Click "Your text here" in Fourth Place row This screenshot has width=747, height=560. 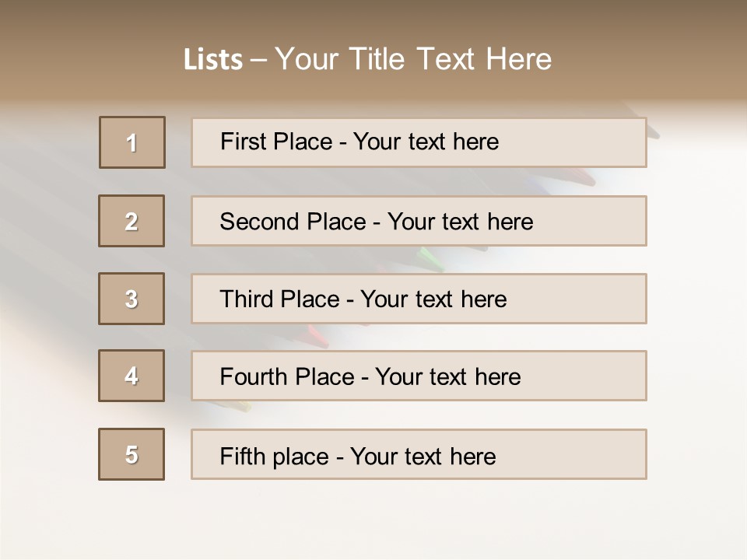coord(447,377)
